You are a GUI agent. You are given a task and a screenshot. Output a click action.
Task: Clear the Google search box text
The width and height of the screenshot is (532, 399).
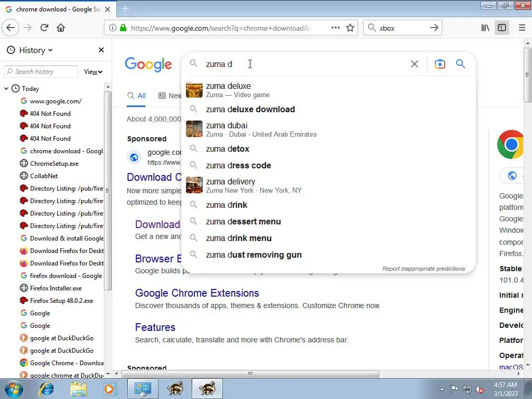coord(414,64)
